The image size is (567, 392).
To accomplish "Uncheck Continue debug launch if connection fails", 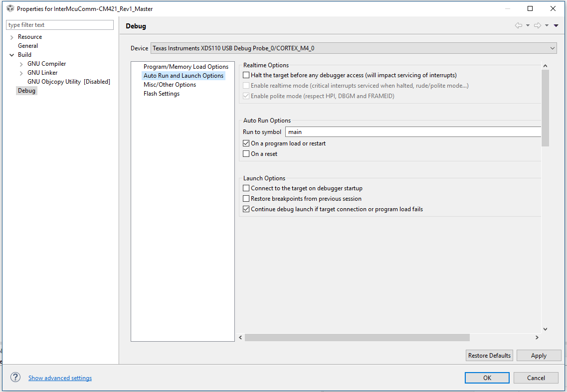I will 246,209.
